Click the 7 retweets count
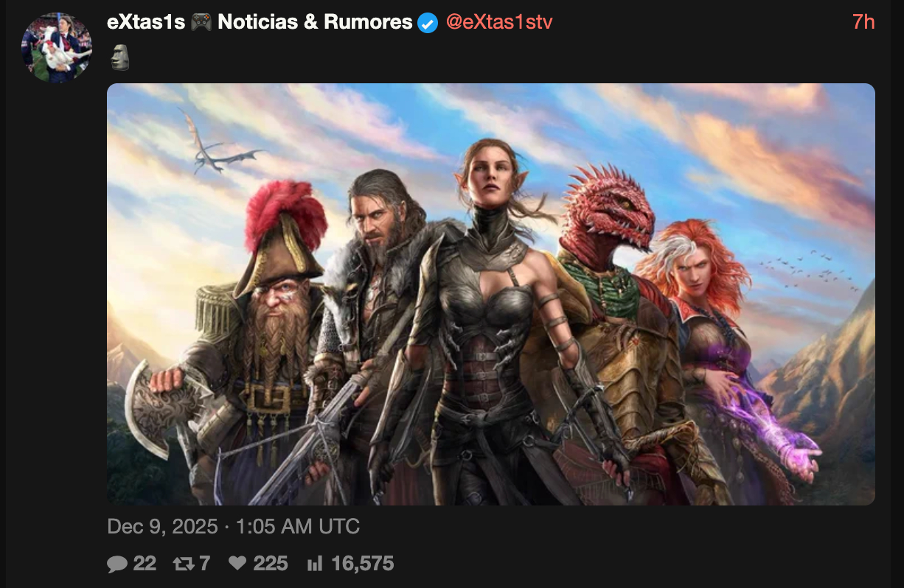Image resolution: width=904 pixels, height=588 pixels. coord(204,564)
